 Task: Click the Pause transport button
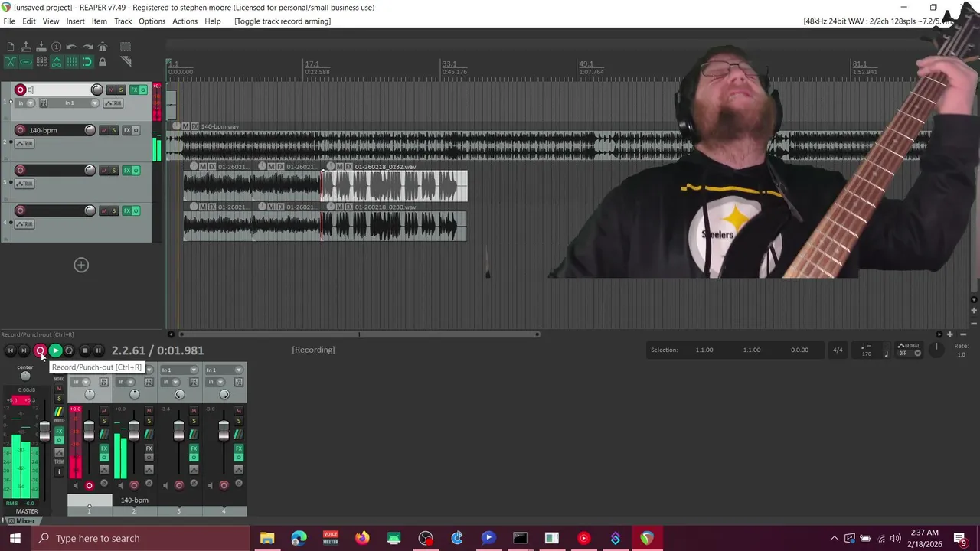[98, 350]
